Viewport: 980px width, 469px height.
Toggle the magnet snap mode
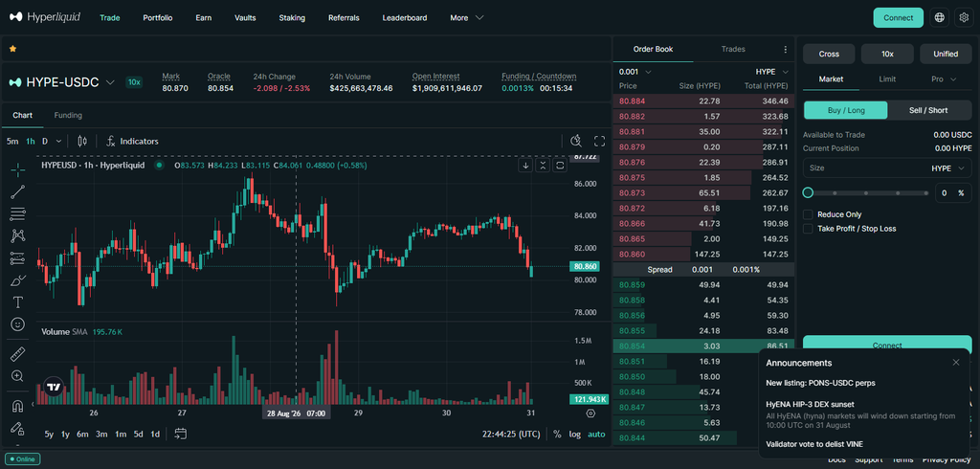[x=18, y=406]
